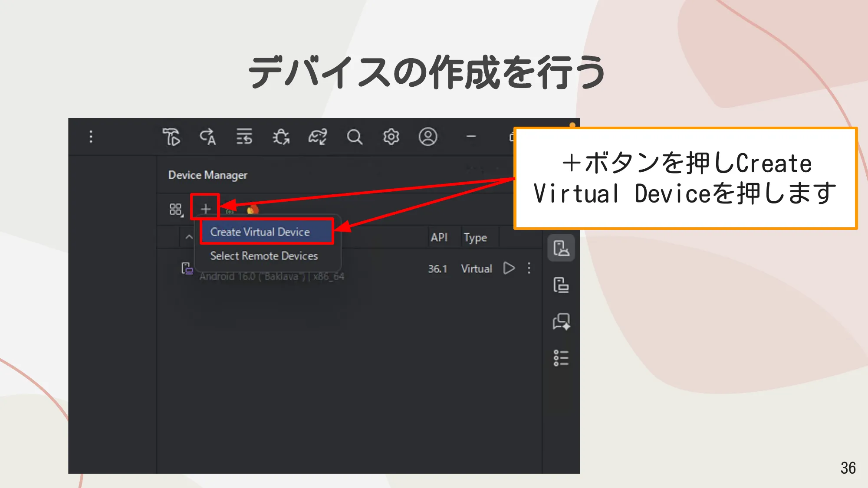Click the sort chevron on the name column

tap(188, 237)
